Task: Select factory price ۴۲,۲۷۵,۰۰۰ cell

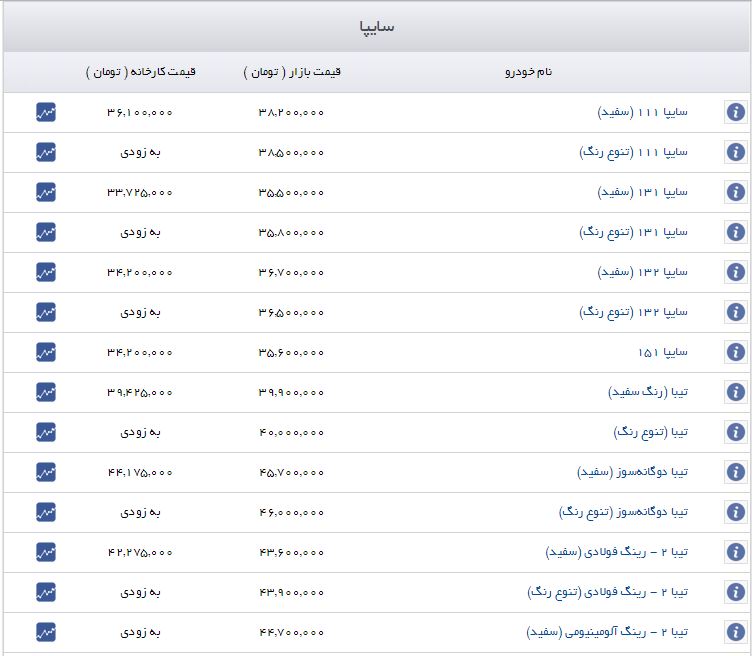Action: (140, 552)
